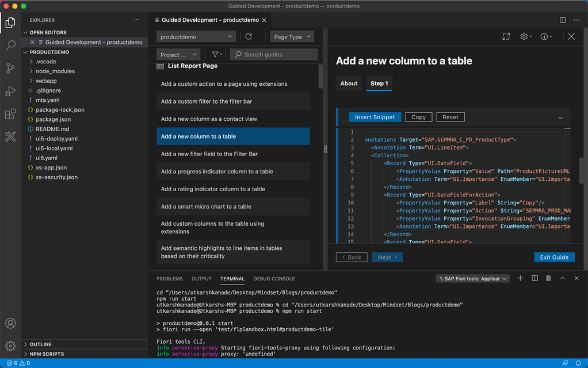Switch to the Problems panel tab
The image size is (588, 368).
coord(170,279)
